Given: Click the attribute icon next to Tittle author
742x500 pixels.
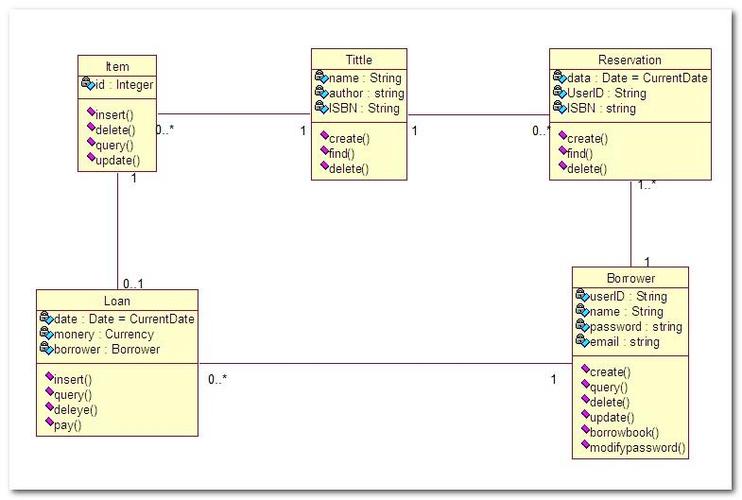Looking at the screenshot, I should point(321,92).
